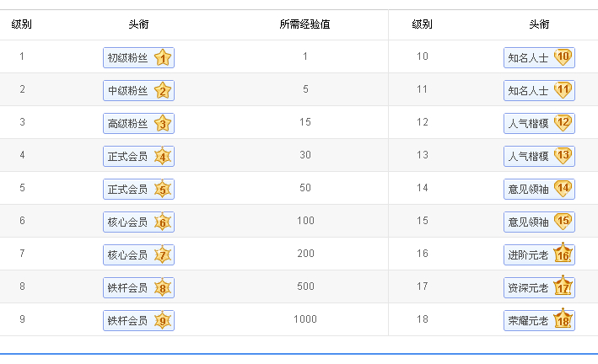Click the level 18 crown icon for 荣耀元老
The width and height of the screenshot is (598, 364).
[x=563, y=318]
